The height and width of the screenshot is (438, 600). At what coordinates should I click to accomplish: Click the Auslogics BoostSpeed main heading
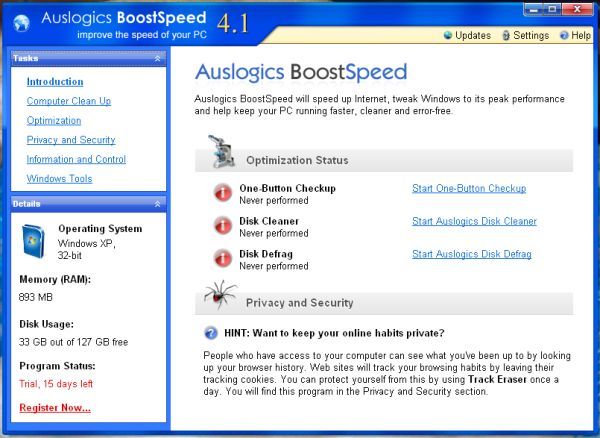point(301,72)
